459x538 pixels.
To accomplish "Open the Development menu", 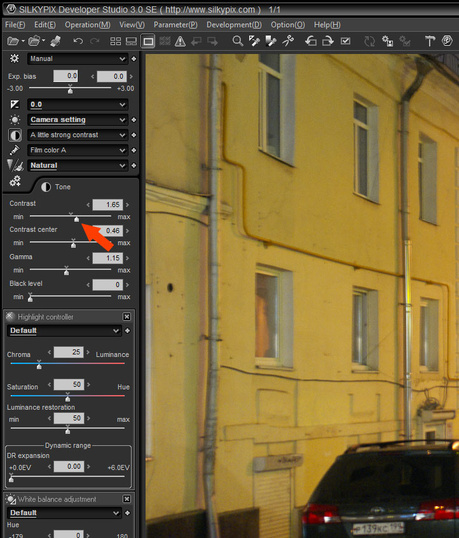I will 234,25.
